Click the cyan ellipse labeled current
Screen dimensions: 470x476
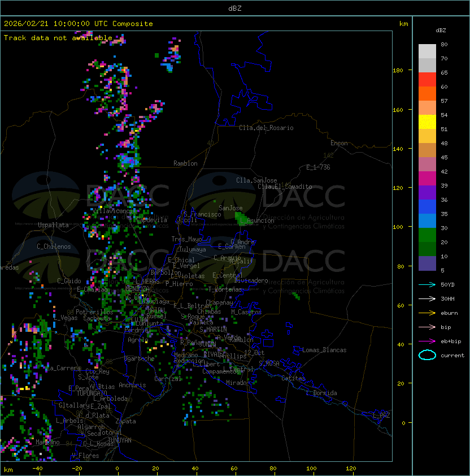427,355
